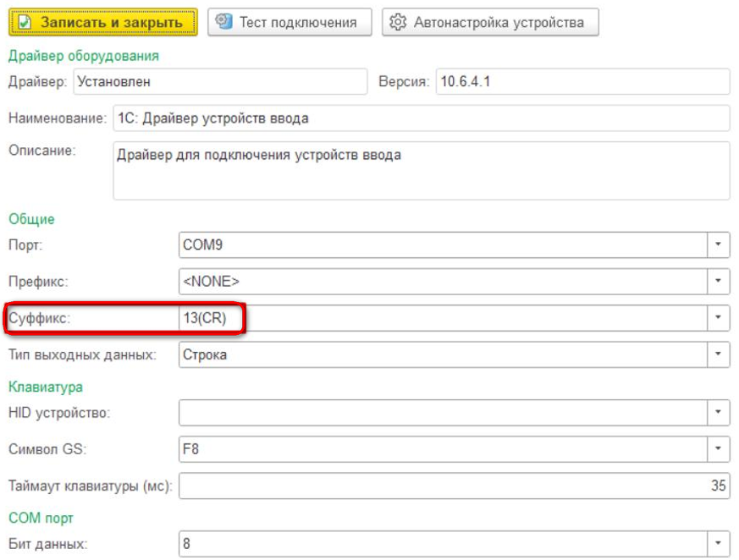Click the Суффикс field showing 13(CR)
Screen dimensions: 739x560
click(443, 318)
